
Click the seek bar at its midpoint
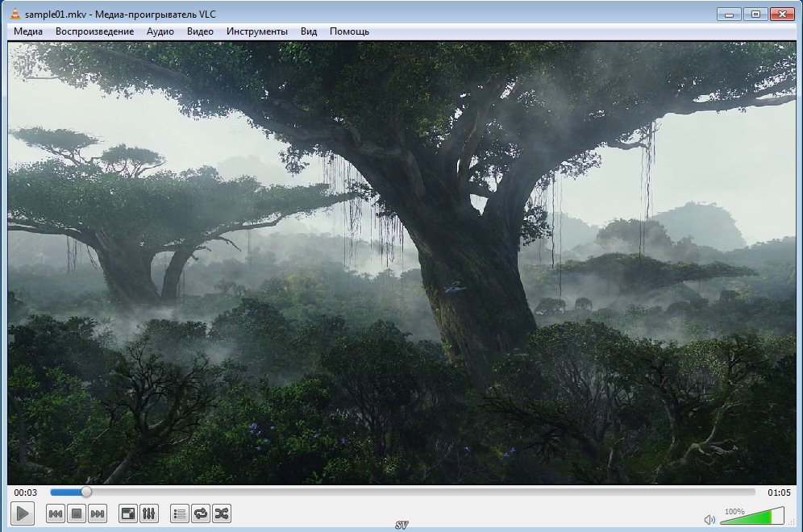click(x=403, y=492)
